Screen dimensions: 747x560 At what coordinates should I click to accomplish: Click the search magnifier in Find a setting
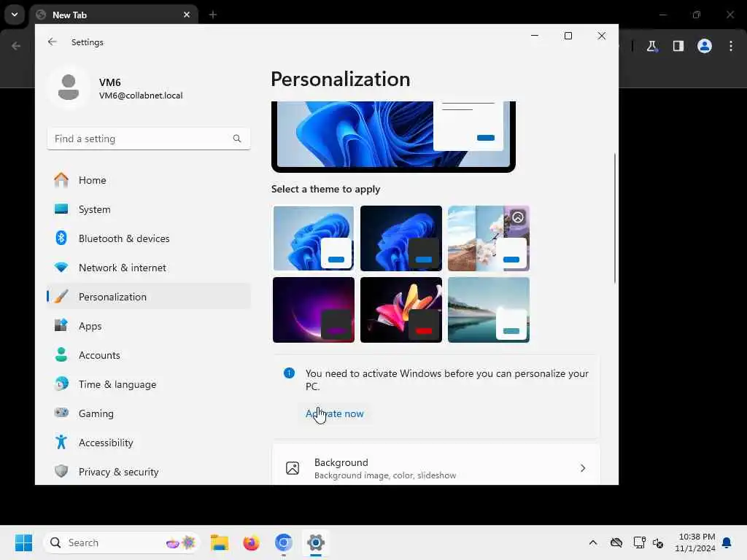pos(237,139)
